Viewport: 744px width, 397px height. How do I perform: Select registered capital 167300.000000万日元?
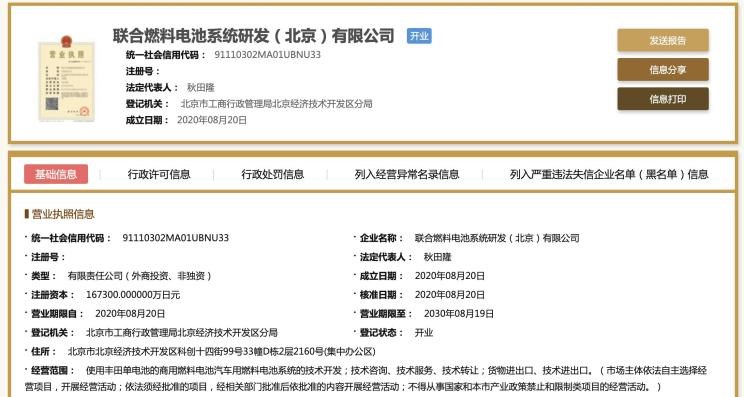click(133, 295)
